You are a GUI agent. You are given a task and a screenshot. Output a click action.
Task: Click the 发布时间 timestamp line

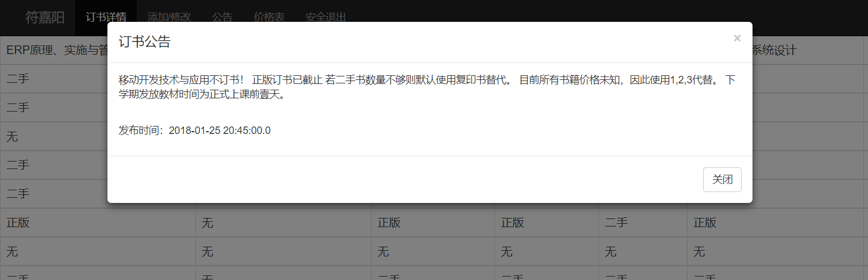(x=194, y=131)
